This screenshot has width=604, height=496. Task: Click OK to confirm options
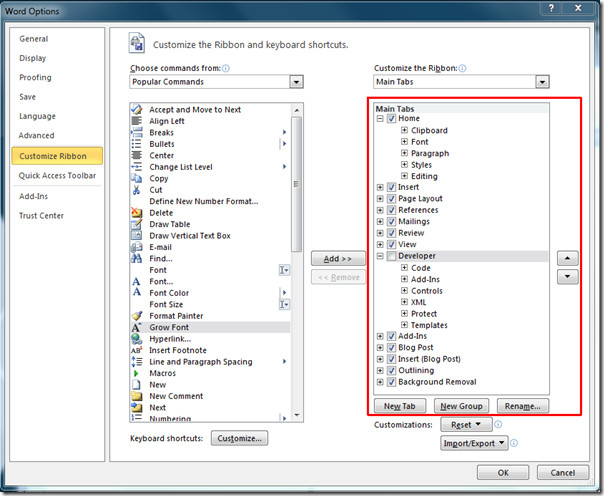[x=503, y=473]
